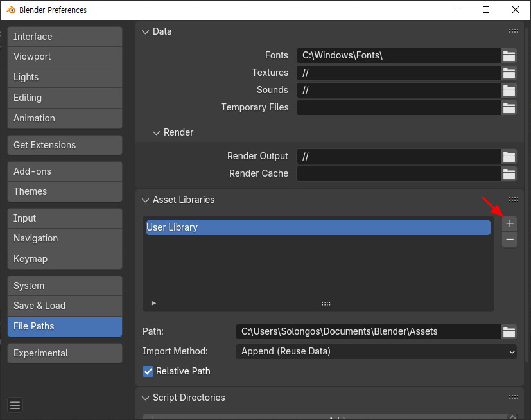Browse folder for asset library Path
This screenshot has height=420, width=531.
click(x=509, y=331)
